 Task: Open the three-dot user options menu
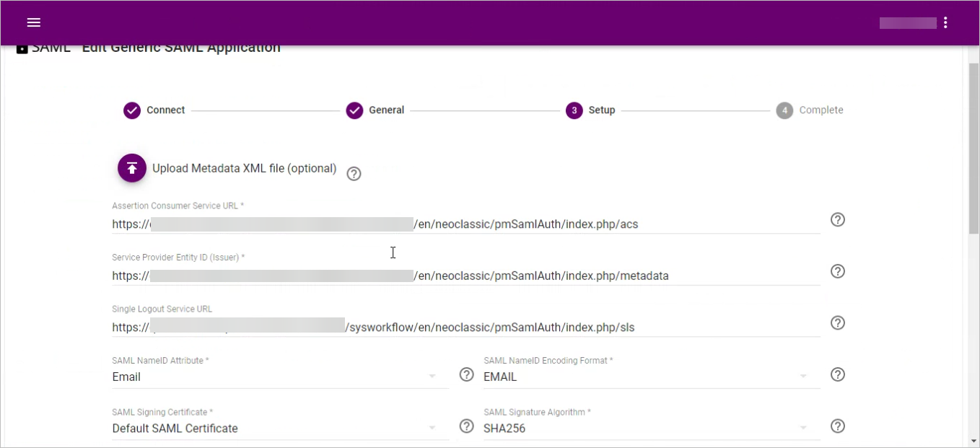945,22
